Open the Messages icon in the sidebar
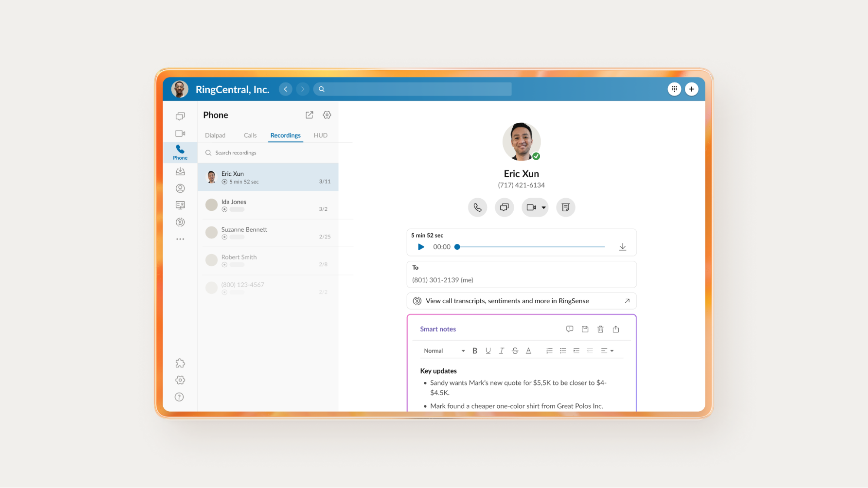868x488 pixels. 180,116
